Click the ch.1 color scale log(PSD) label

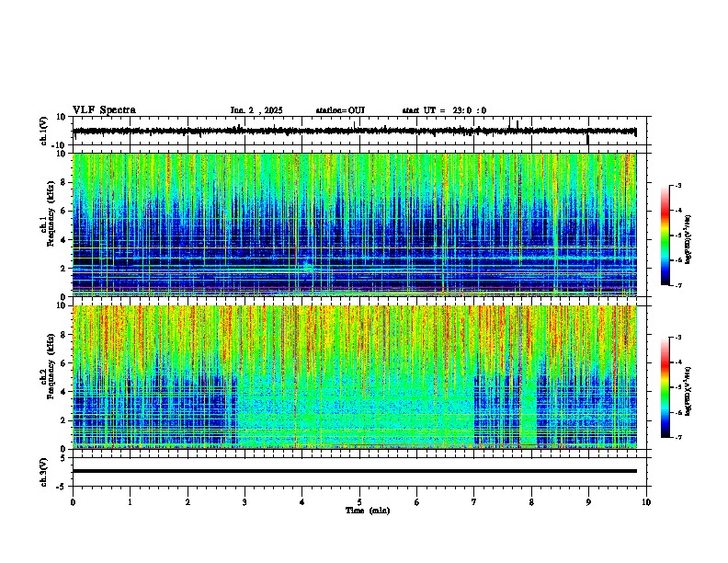[x=688, y=240]
